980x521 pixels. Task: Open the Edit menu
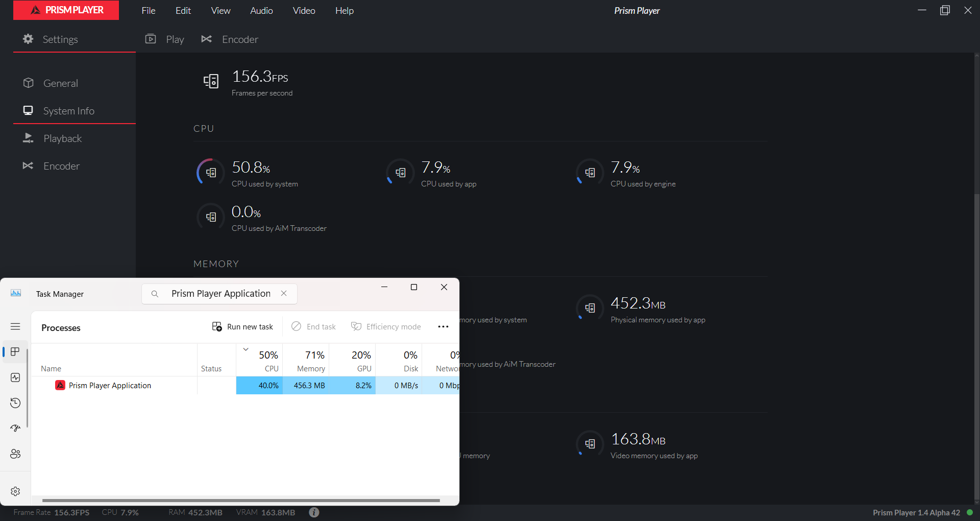coord(183,11)
